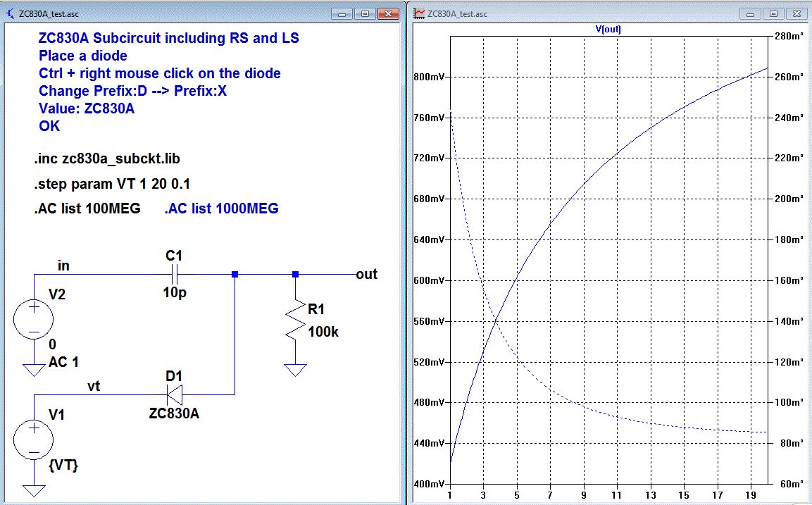This screenshot has width=812, height=505.
Task: Click the schematic window title bar icon
Action: [9, 13]
